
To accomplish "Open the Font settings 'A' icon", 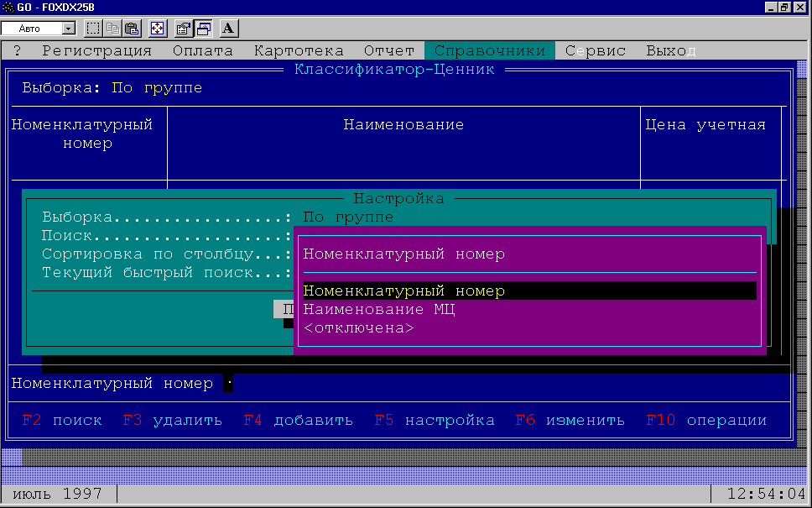I will 228,28.
